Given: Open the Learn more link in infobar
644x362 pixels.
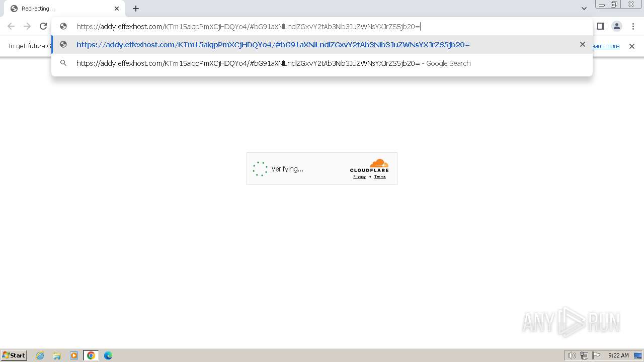Looking at the screenshot, I should click(606, 46).
